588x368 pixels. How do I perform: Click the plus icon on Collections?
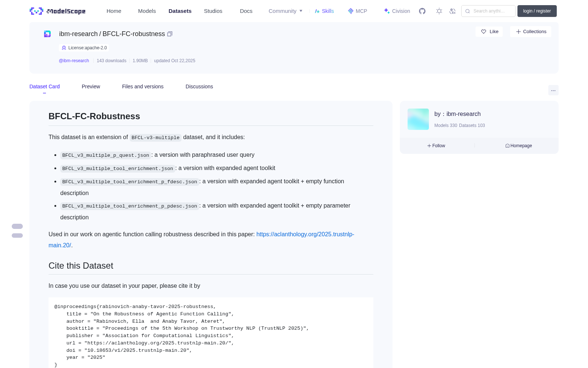coord(519,32)
